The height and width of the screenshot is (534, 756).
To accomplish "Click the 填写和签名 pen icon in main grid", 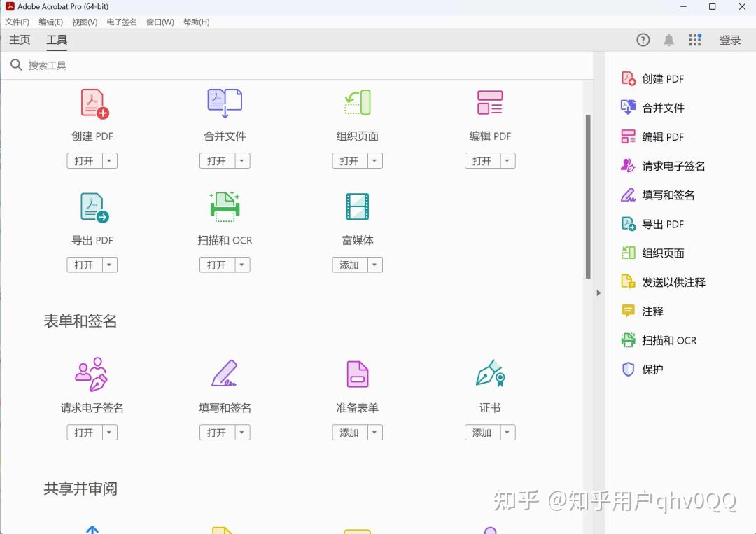I will click(x=224, y=373).
